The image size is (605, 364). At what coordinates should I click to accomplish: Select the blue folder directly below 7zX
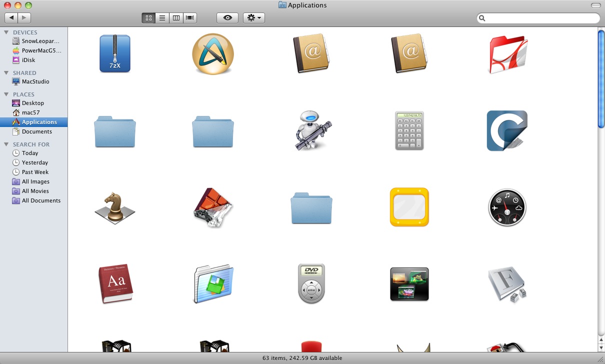click(x=115, y=131)
